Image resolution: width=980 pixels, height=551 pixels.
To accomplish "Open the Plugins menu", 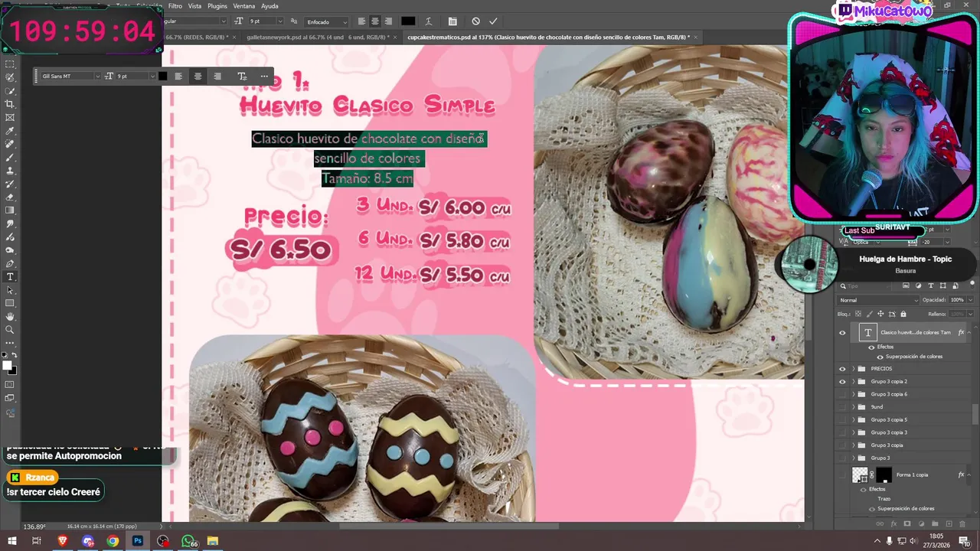I will (x=217, y=6).
